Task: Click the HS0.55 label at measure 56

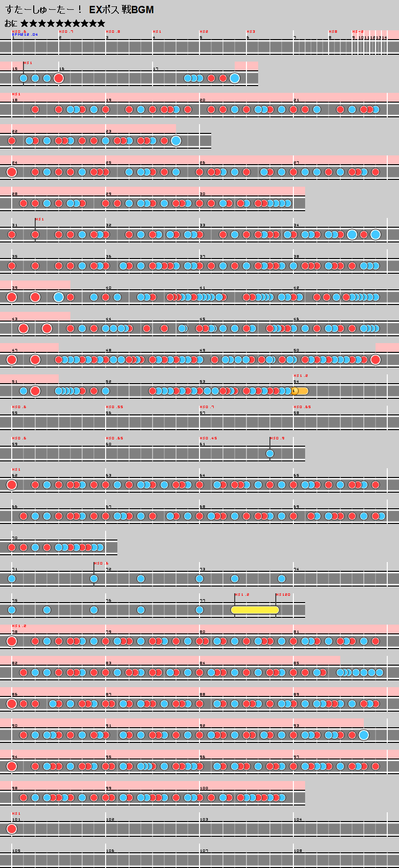Action: (x=114, y=407)
